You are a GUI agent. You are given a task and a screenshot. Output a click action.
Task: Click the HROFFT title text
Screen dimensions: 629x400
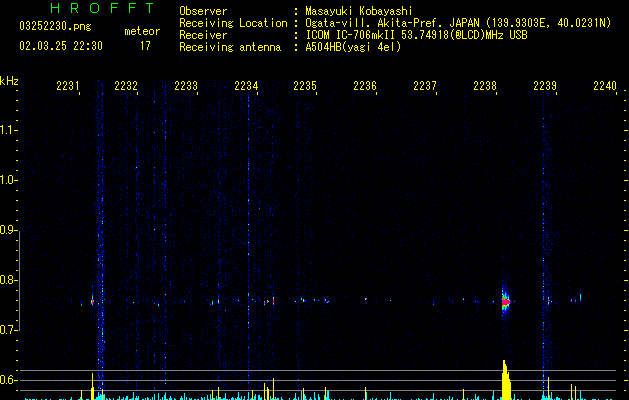102,8
